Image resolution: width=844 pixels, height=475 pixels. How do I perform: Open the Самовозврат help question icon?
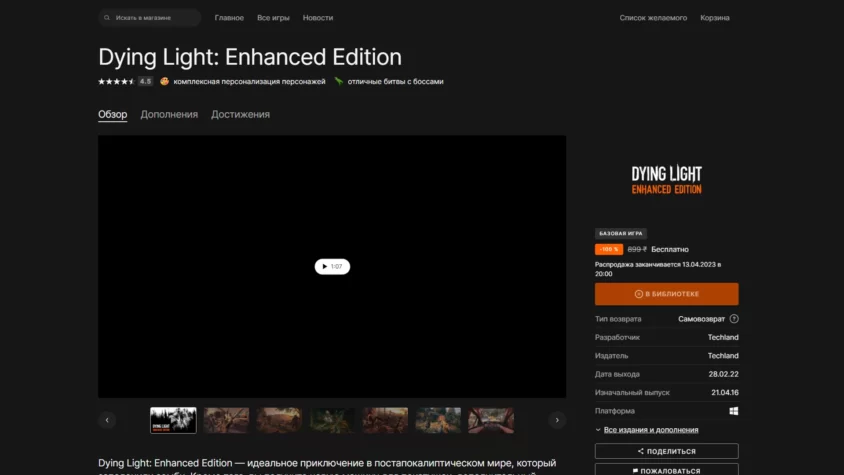(734, 319)
